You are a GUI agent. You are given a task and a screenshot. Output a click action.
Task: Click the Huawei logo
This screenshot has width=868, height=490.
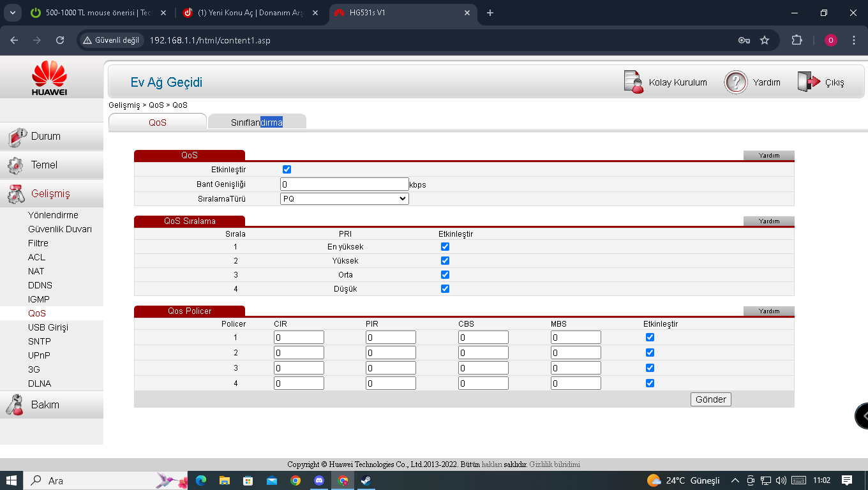click(50, 77)
